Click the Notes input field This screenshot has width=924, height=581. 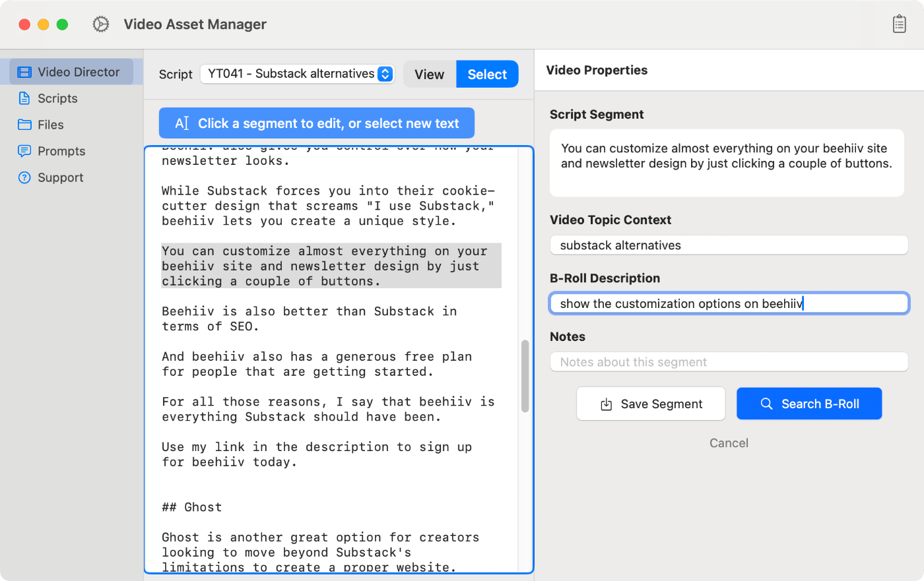729,361
